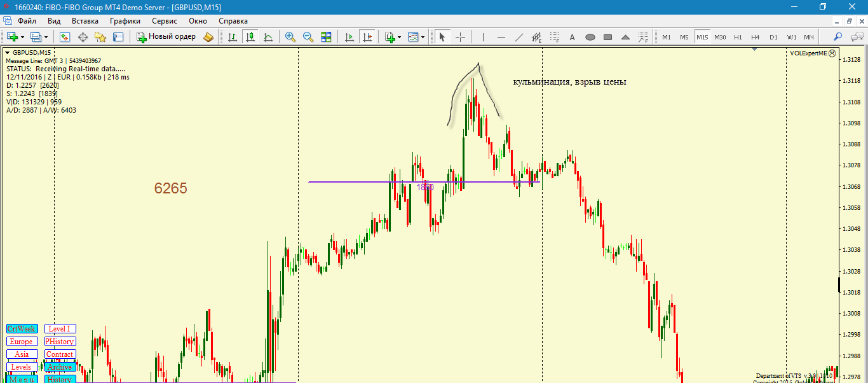
Task: Switch to M1 timeframe
Action: tap(667, 37)
